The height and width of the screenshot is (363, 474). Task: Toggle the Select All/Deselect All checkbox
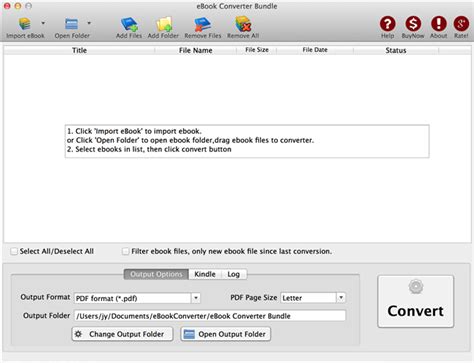[14, 251]
